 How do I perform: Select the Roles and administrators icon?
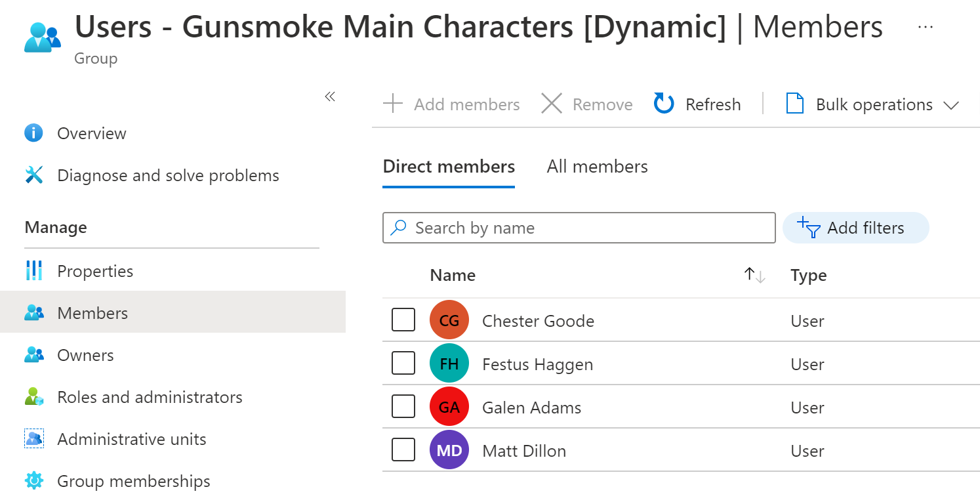pyautogui.click(x=33, y=397)
